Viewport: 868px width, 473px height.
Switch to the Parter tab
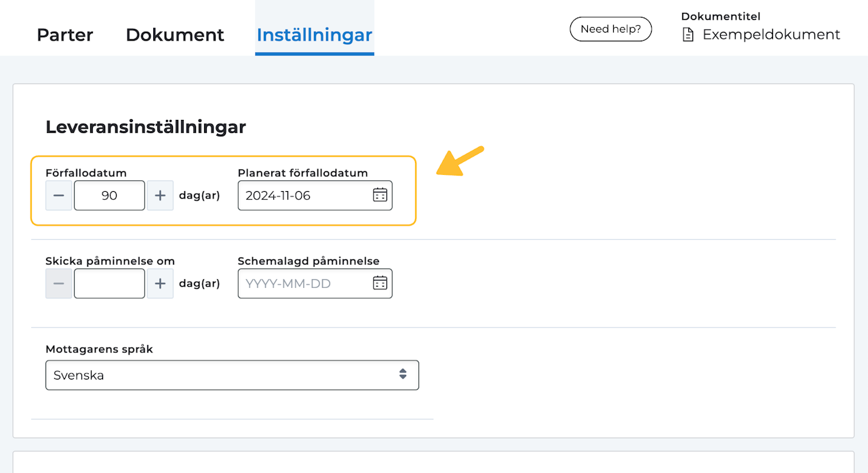tap(65, 35)
